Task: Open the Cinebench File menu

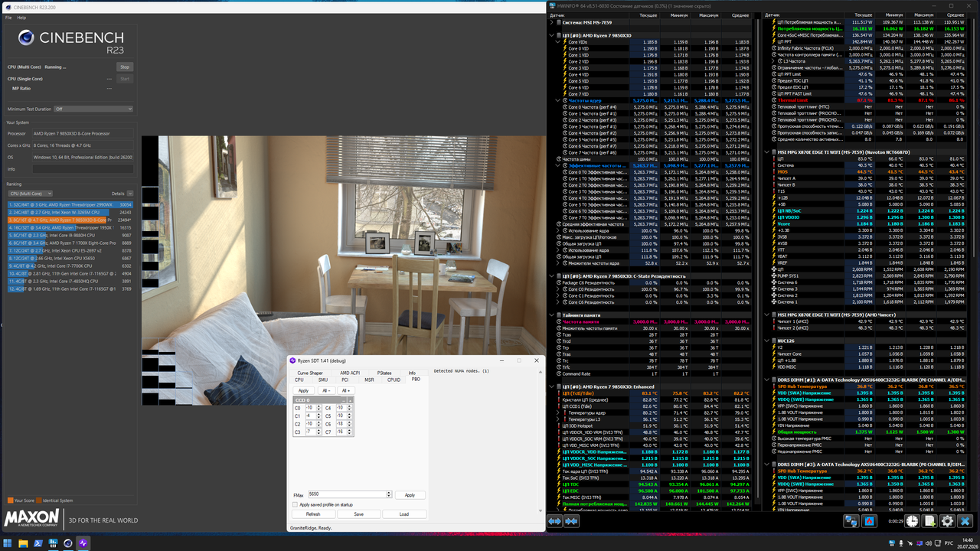Action: (x=8, y=17)
